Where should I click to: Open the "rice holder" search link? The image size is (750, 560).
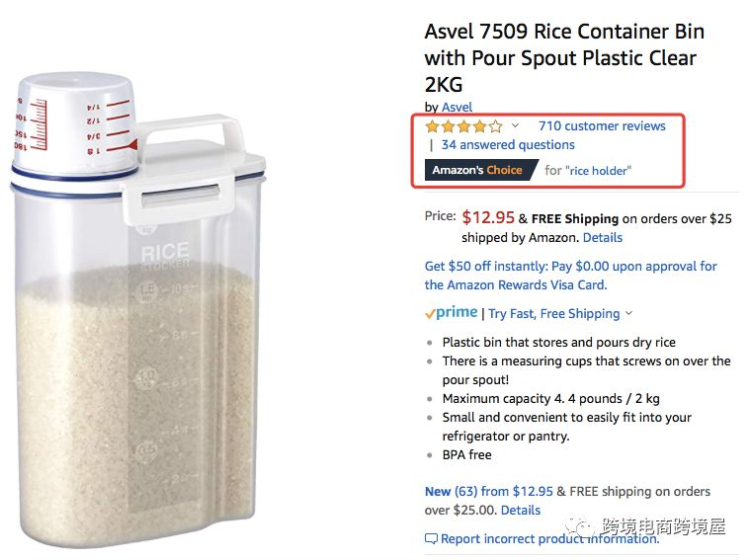[x=599, y=170]
